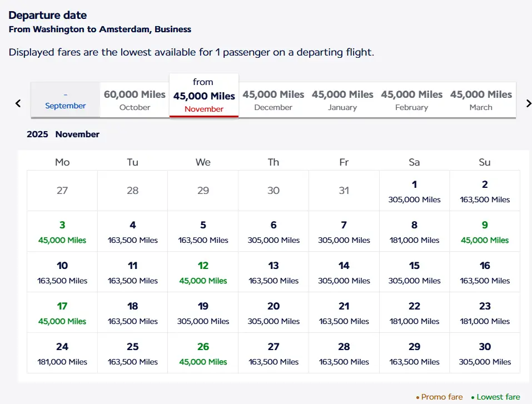This screenshot has width=532, height=404.
Task: Pick November 17 departure date
Action: 62,313
